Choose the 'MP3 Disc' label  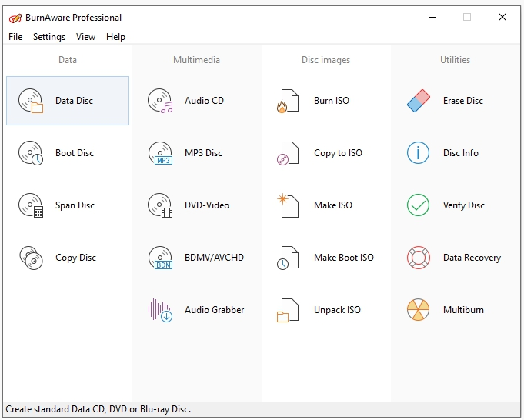[203, 153]
